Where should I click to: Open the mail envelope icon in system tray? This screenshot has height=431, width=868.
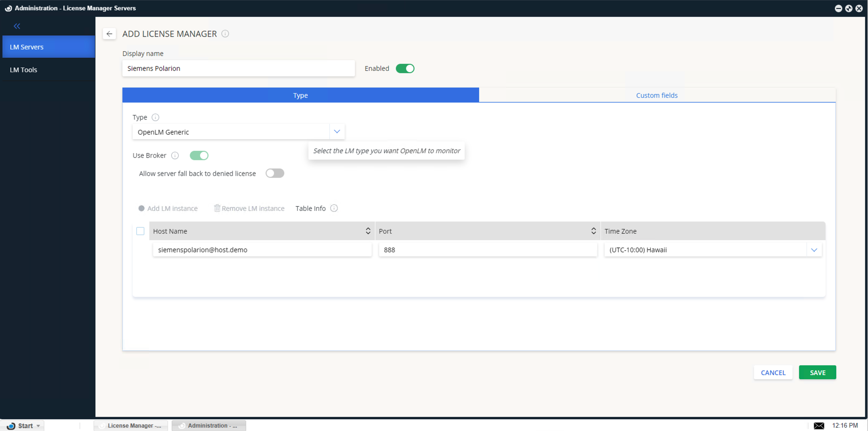tap(819, 425)
